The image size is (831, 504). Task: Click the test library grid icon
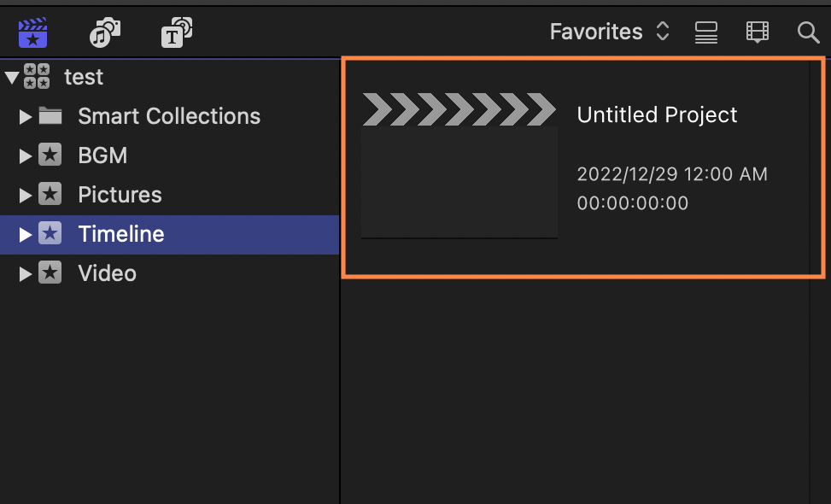(37, 76)
